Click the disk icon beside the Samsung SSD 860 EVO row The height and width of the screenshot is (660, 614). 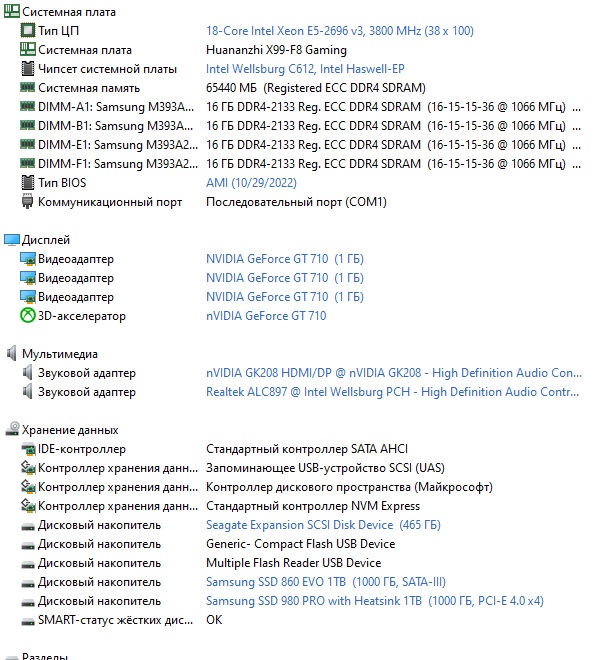tap(28, 583)
